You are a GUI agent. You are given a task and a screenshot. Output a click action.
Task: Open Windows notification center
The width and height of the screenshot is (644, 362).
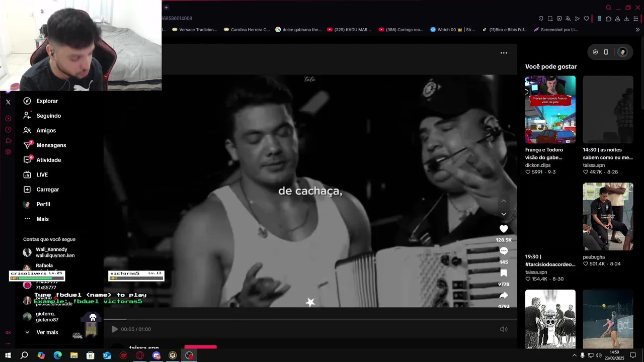633,355
